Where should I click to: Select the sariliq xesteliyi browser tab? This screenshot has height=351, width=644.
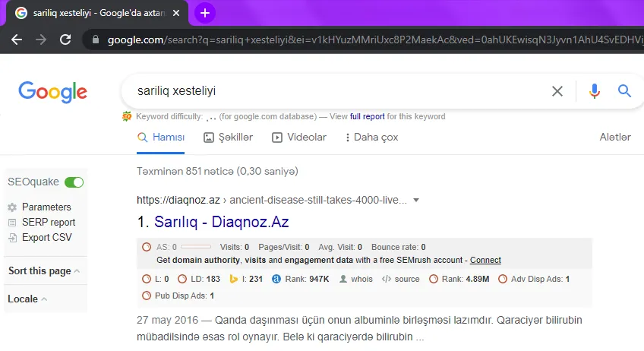(x=97, y=13)
